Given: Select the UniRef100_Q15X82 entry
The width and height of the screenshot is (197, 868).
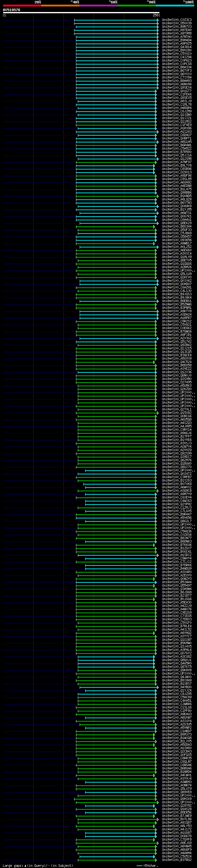Looking at the screenshot, I should point(176,413).
